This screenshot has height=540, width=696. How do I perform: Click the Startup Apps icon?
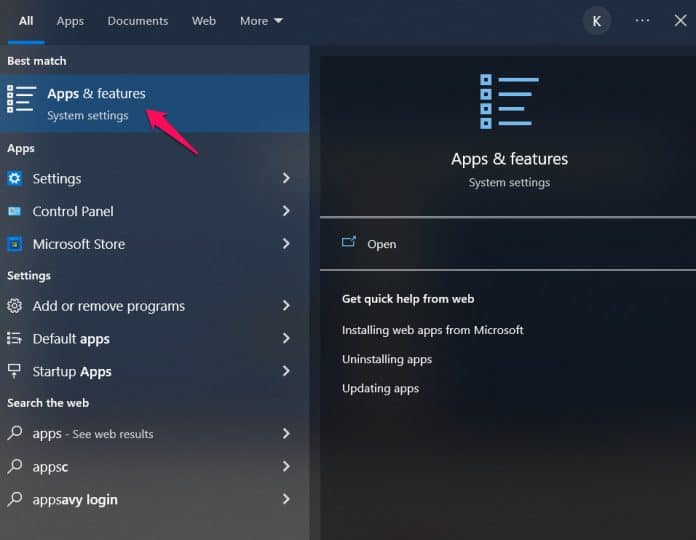click(15, 371)
